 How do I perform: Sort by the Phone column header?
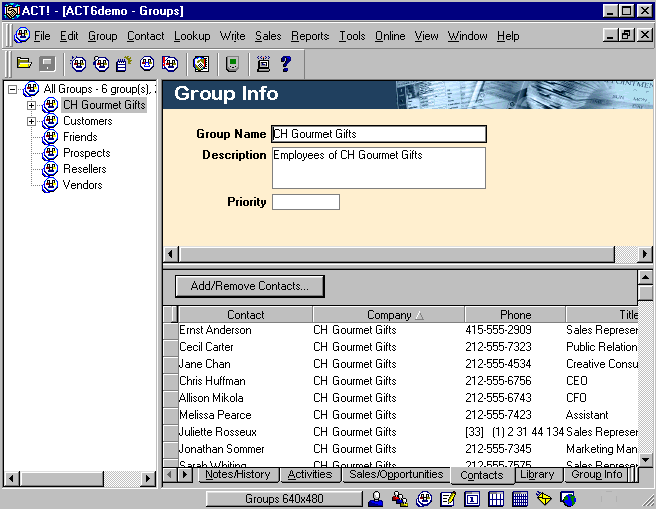tap(515, 315)
